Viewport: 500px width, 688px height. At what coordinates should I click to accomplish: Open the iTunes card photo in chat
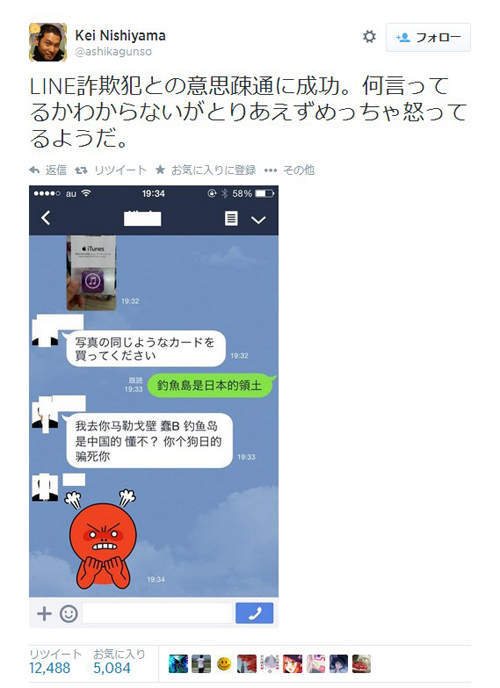click(91, 272)
